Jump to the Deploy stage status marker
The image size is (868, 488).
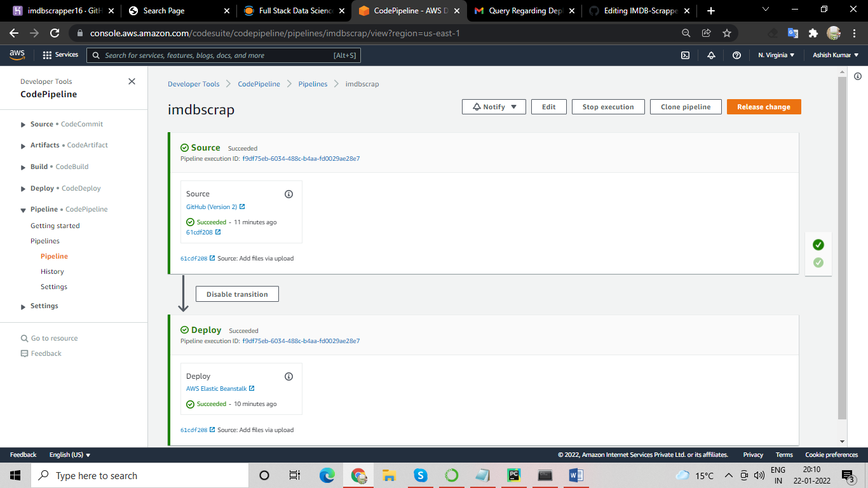pos(818,262)
